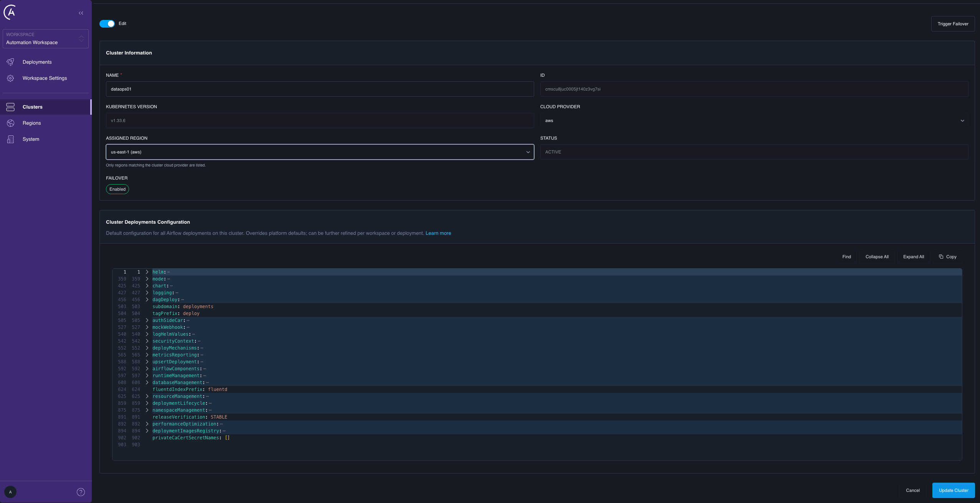
Task: Click the Update Cluster button
Action: click(954, 490)
